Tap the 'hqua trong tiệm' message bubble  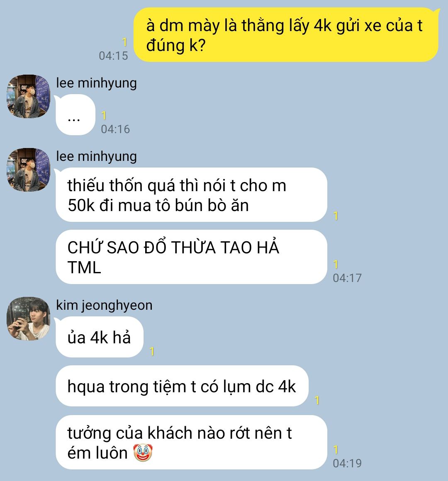182,386
